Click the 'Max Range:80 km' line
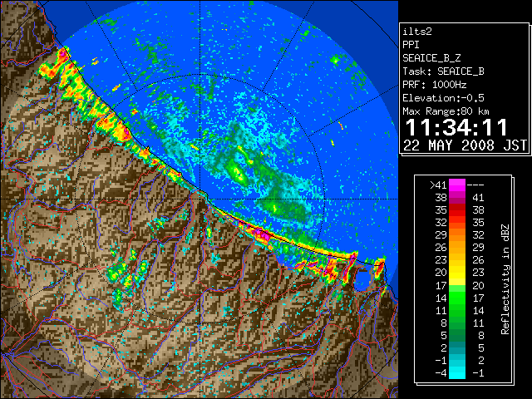The image size is (532, 399). [446, 111]
